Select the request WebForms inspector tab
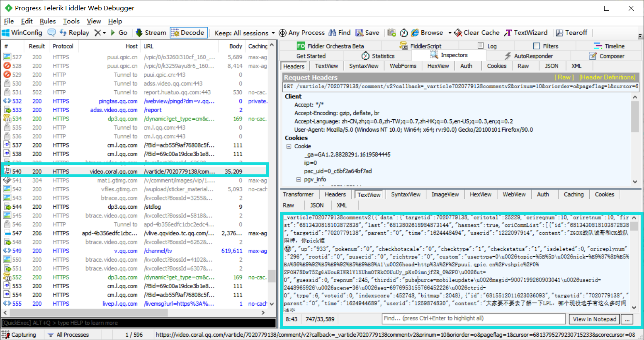 point(403,66)
